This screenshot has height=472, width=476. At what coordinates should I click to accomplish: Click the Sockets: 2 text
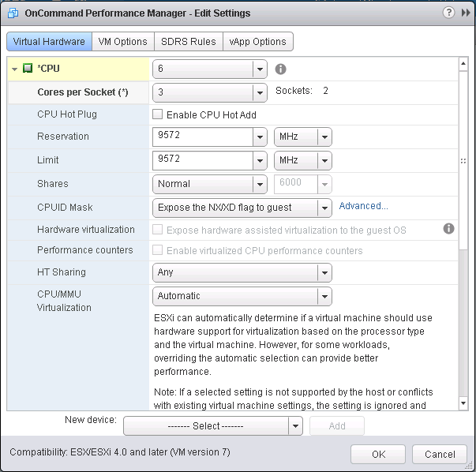(x=302, y=91)
